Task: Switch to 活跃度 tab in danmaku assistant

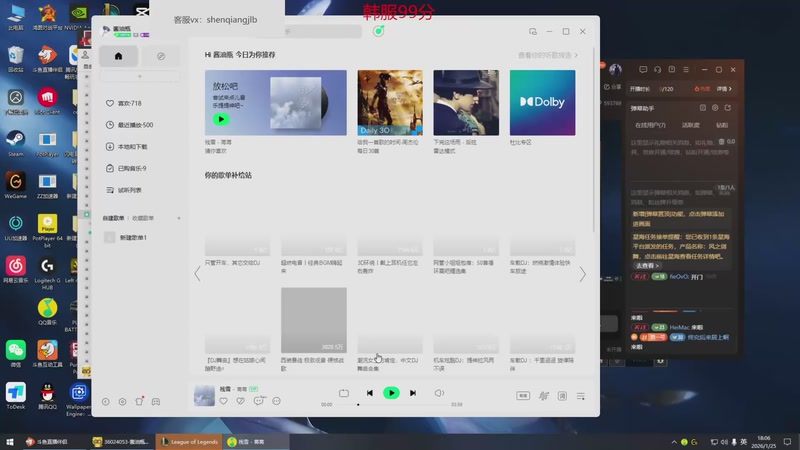Action: (691, 125)
